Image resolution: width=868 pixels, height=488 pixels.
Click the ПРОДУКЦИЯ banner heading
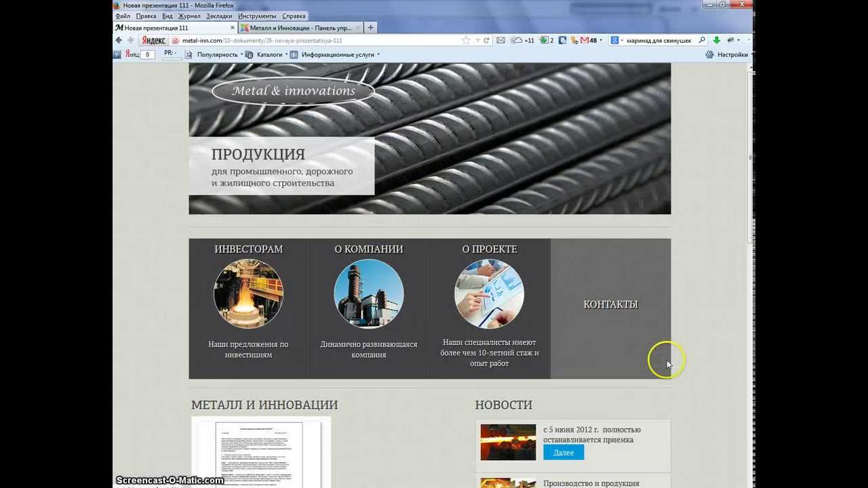coord(258,155)
